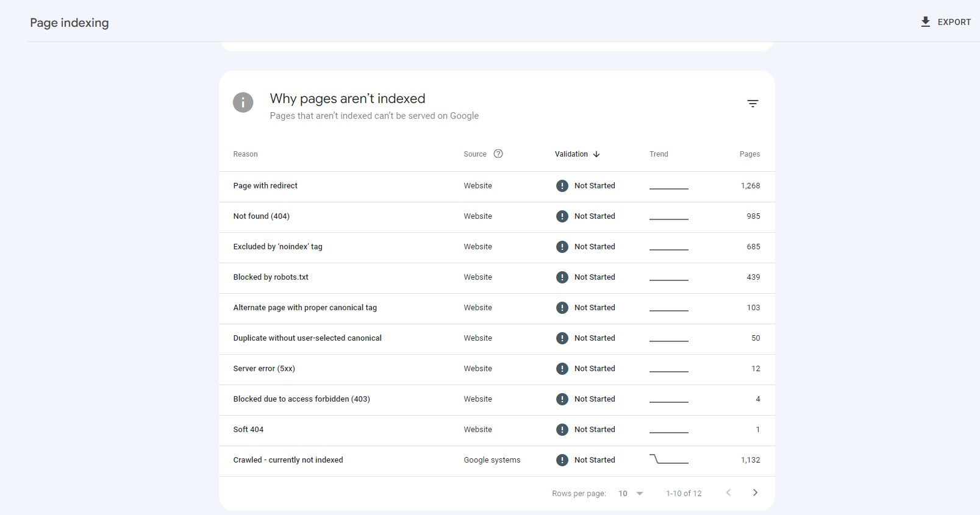Viewport: 980px width, 515px height.
Task: Click the Reason column header
Action: tap(245, 154)
